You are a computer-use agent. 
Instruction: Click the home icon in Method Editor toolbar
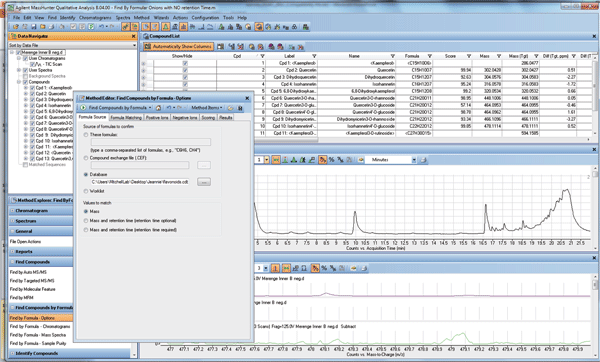pyautogui.click(x=158, y=108)
